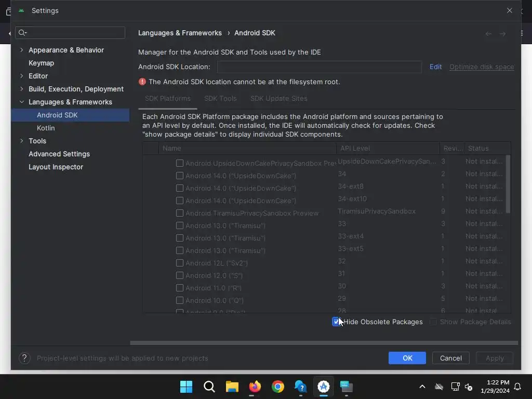Collapse Languages & Frameworks arrow
The image size is (532, 399).
tap(22, 102)
